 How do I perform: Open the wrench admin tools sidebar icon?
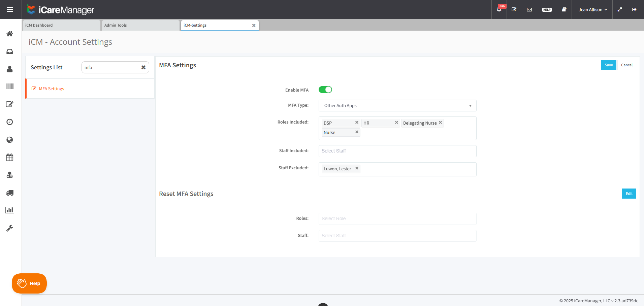pos(10,228)
